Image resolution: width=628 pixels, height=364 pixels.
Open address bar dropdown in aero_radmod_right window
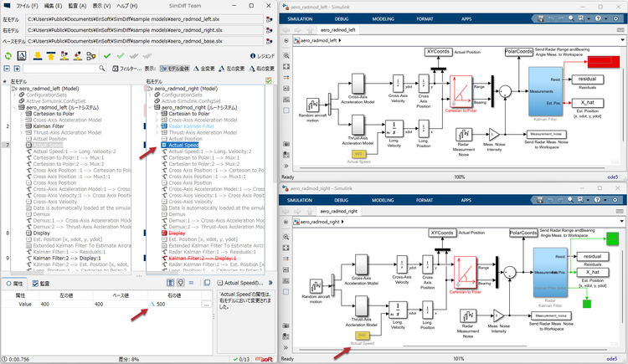click(x=622, y=221)
